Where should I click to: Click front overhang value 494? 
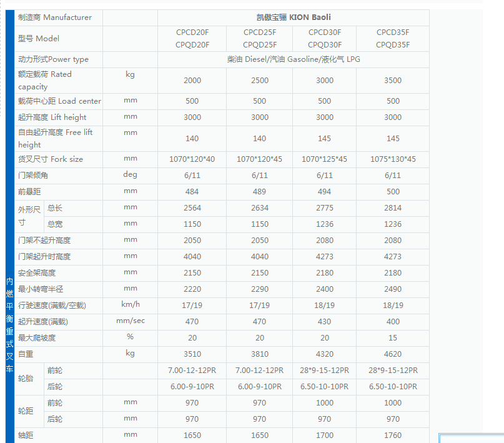[x=324, y=192]
